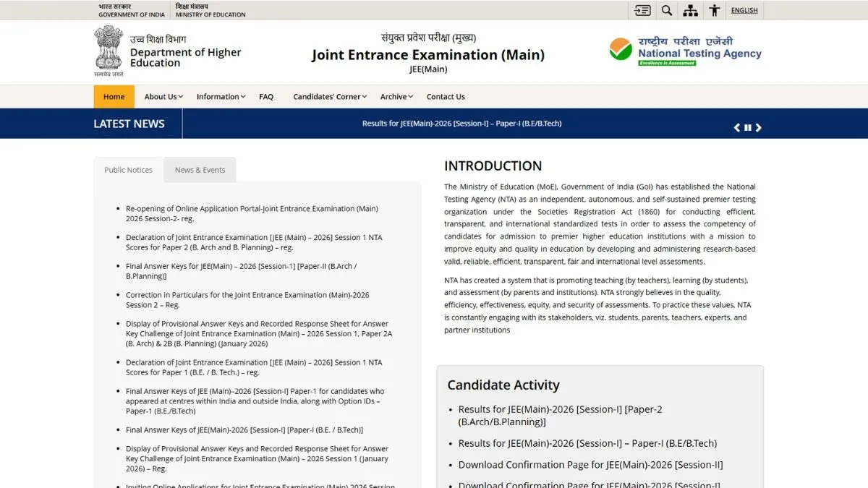Show previous news ticker item
This screenshot has width=868, height=488.
(x=736, y=128)
